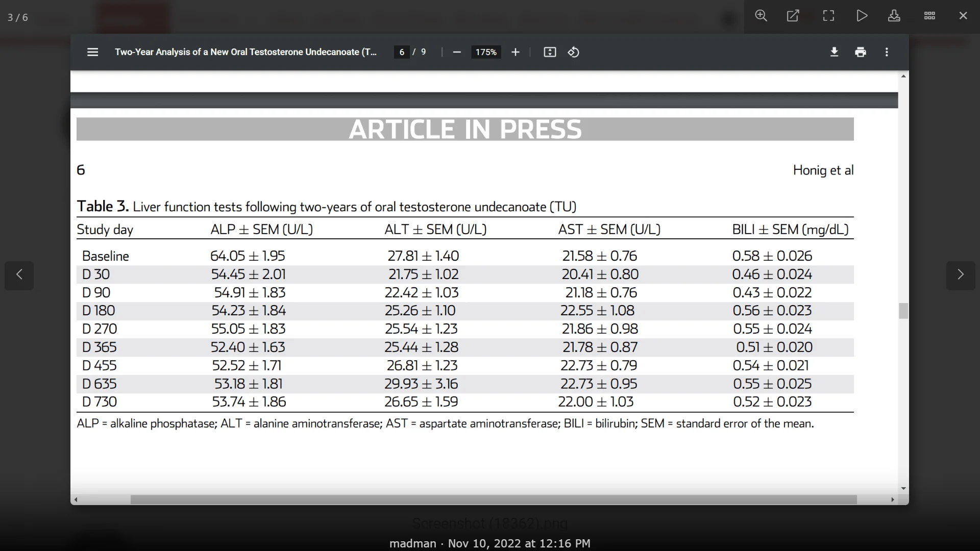The height and width of the screenshot is (551, 980).
Task: Click the value '0.51 ± 0.020'
Action: pos(774,347)
